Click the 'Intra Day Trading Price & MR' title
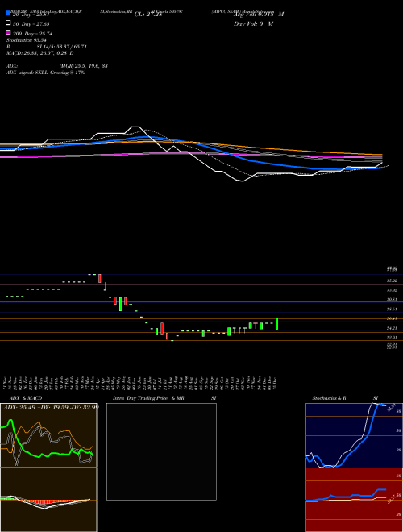This screenshot has width=403, height=532. click(148, 398)
